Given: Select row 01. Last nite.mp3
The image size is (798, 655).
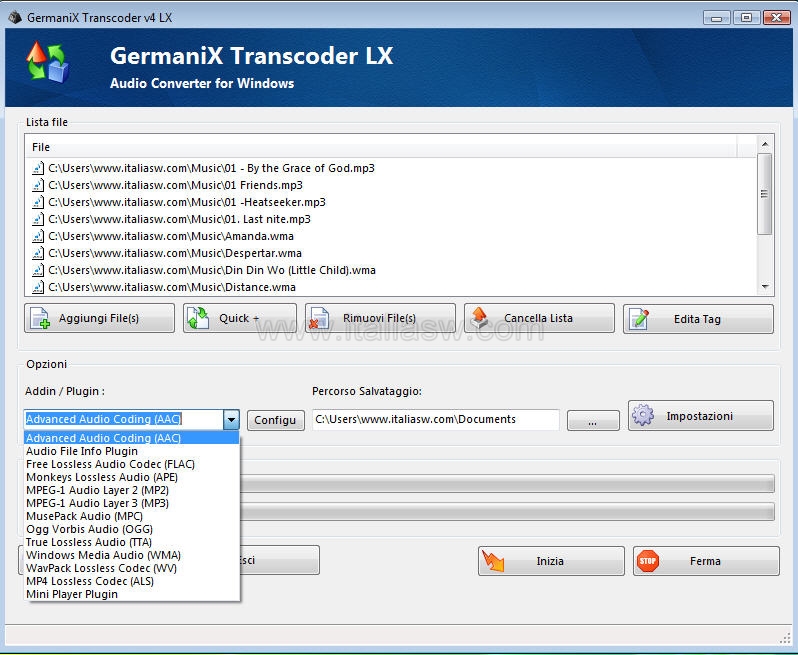Looking at the screenshot, I should [390, 219].
